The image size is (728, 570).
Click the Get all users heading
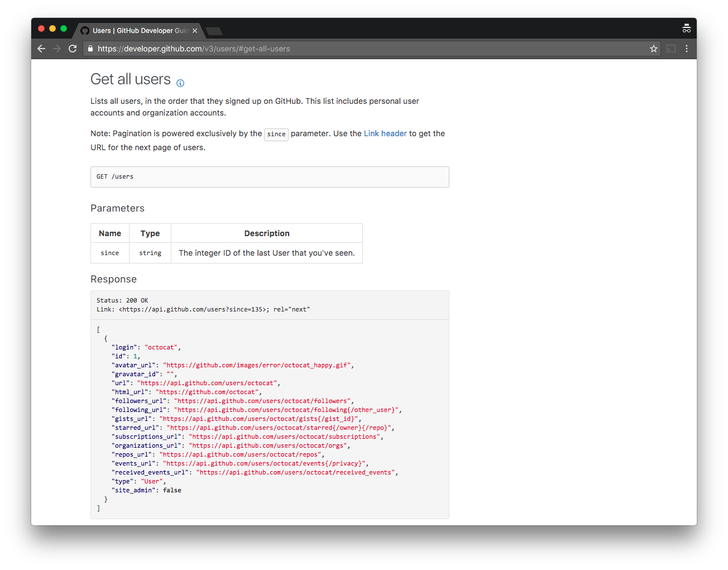click(131, 79)
